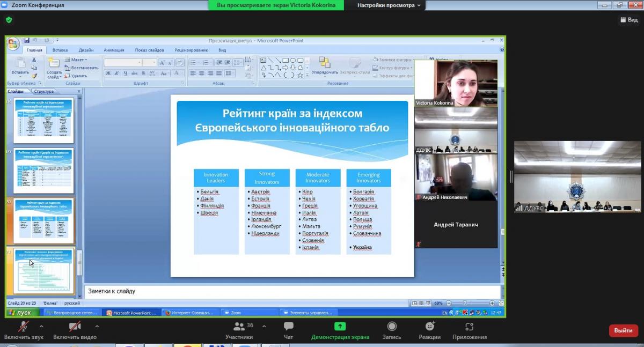Open the View Options dropdown

[x=389, y=5]
